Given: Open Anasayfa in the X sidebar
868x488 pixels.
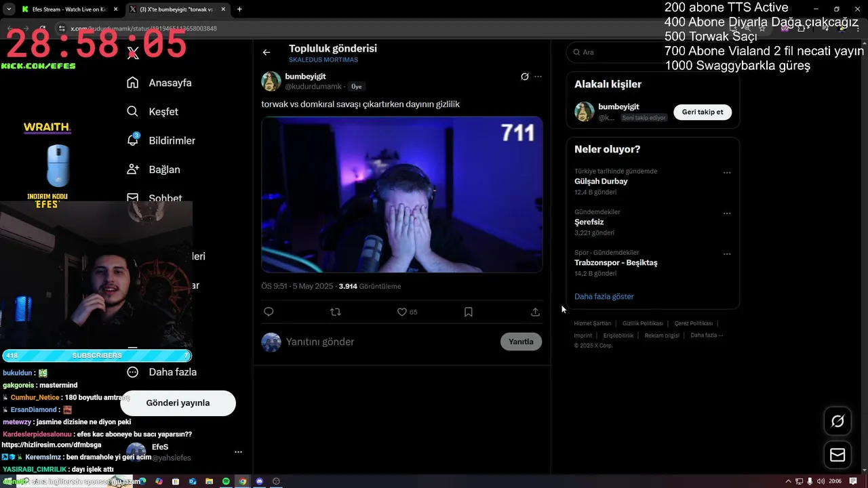Looking at the screenshot, I should (x=159, y=83).
